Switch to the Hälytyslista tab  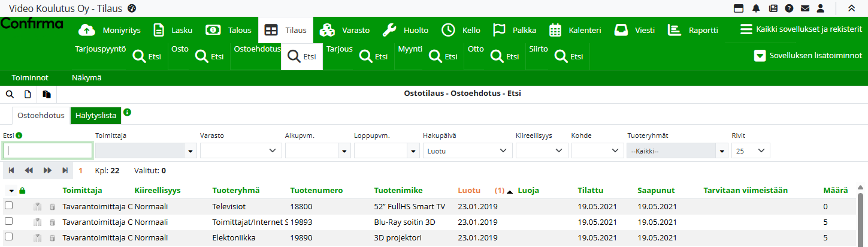(x=96, y=115)
